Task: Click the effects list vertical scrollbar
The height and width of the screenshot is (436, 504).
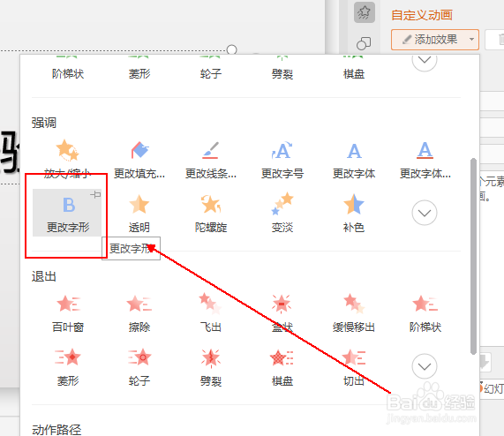Action: [473, 256]
